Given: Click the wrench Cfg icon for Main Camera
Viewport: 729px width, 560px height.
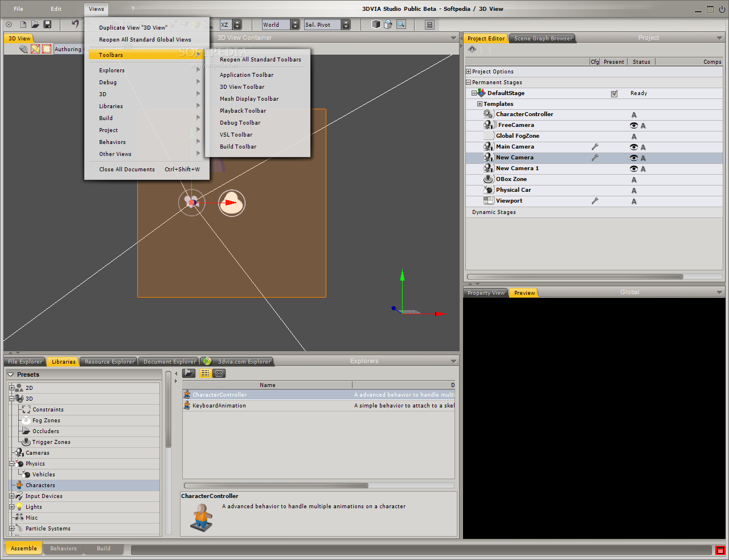Looking at the screenshot, I should pyautogui.click(x=595, y=147).
